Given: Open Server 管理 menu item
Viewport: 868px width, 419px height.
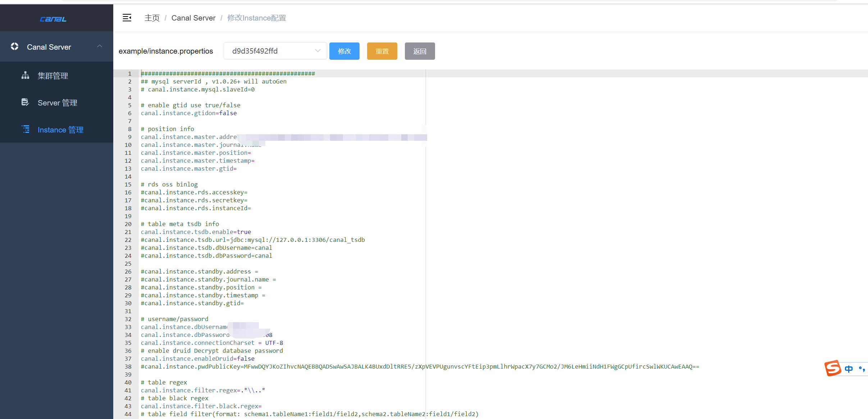Looking at the screenshot, I should pyautogui.click(x=58, y=103).
